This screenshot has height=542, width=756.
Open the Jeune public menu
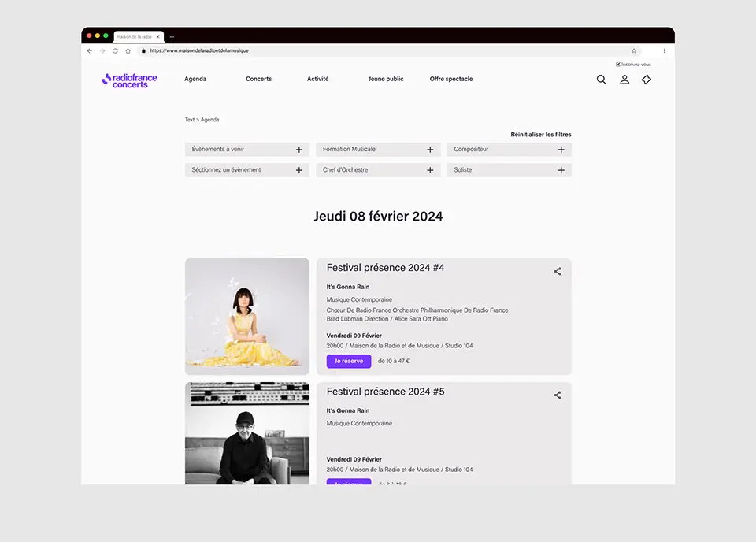pos(386,79)
